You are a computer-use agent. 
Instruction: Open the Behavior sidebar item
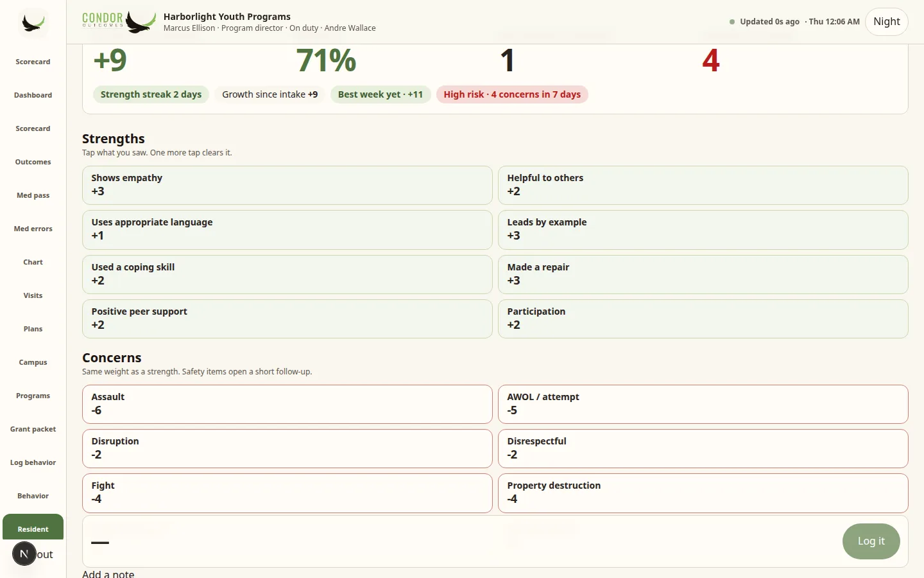(33, 496)
